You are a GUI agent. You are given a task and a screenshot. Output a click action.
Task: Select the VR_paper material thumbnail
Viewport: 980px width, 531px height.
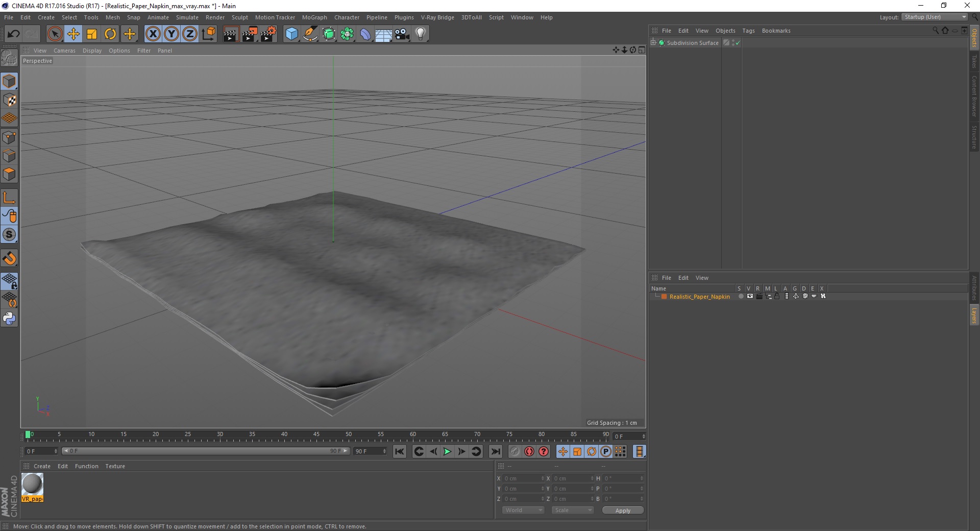coord(32,487)
